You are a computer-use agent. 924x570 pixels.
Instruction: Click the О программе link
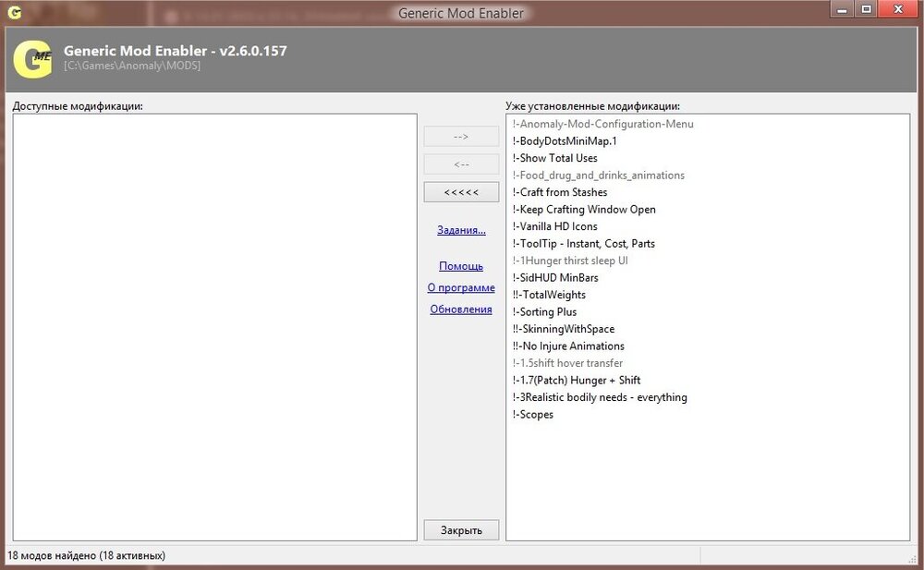(x=461, y=287)
